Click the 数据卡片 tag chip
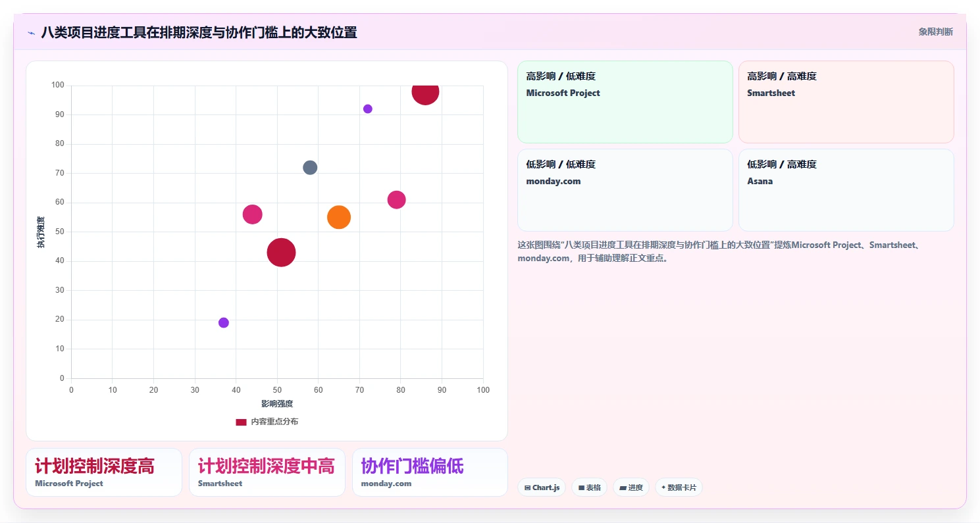980x523 pixels. (x=679, y=487)
